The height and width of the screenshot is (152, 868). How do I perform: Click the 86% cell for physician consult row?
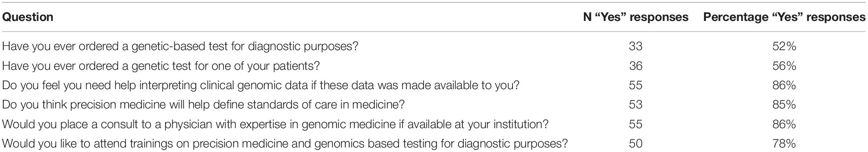784,124
